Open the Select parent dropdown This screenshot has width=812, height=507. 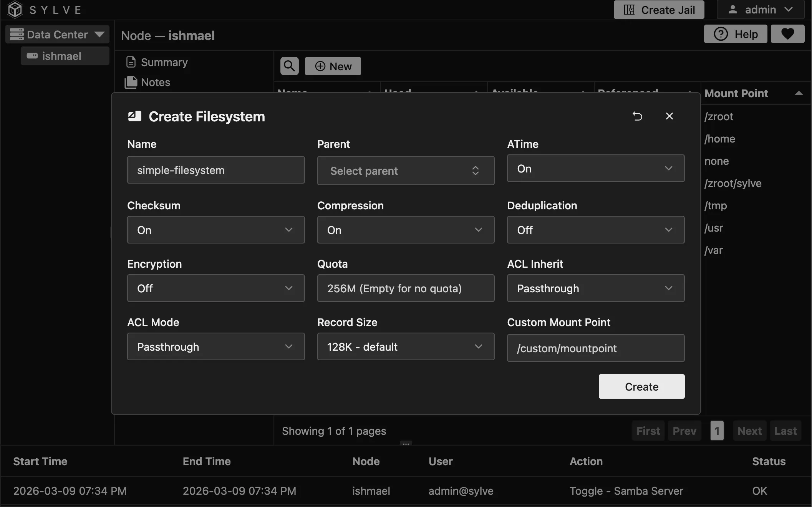405,171
